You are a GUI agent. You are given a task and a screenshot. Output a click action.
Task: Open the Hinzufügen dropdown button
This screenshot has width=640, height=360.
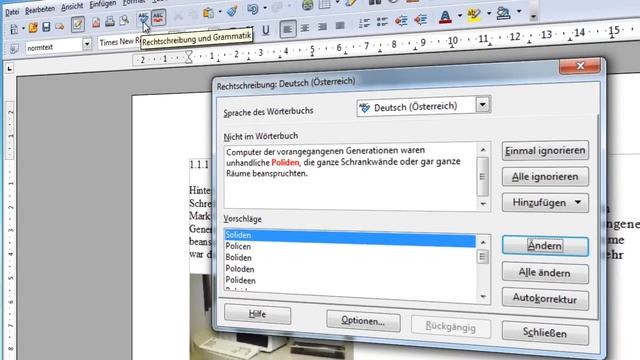click(x=545, y=203)
